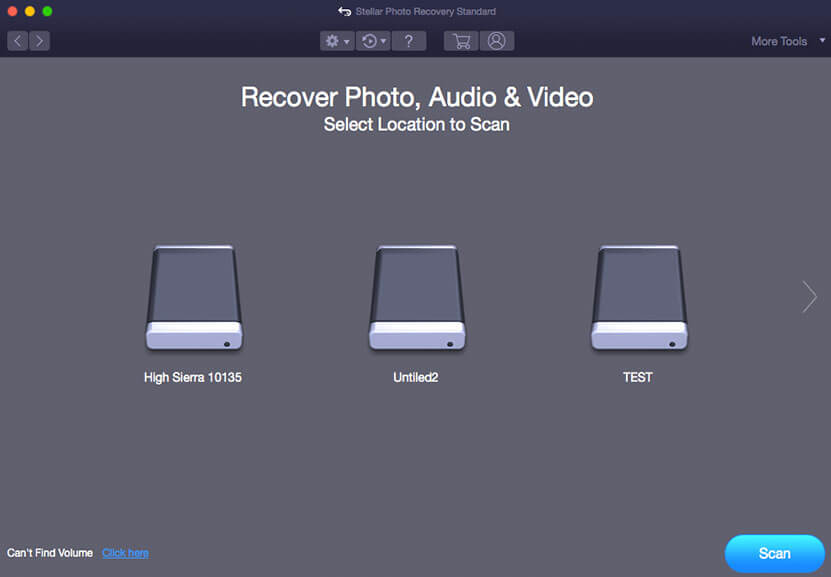831x577 pixels.
Task: Click the 'Click here' link
Action: [x=125, y=553]
